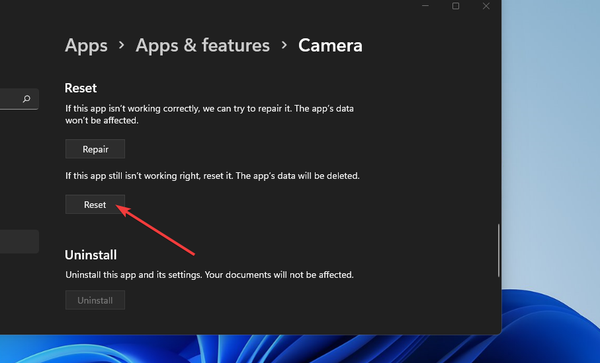The height and width of the screenshot is (363, 600).
Task: Maximize the Settings window
Action: coord(456,6)
